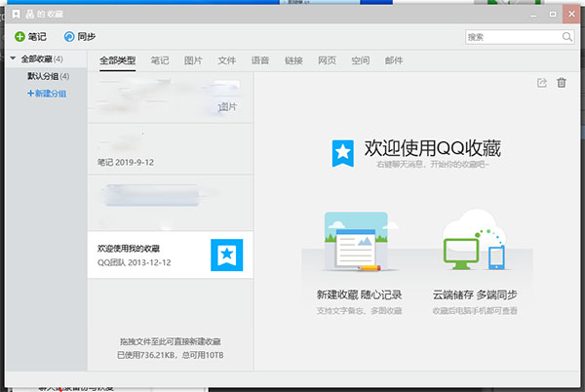The width and height of the screenshot is (585, 392).
Task: Open the first list item labeled 图片
Action: click(x=171, y=98)
